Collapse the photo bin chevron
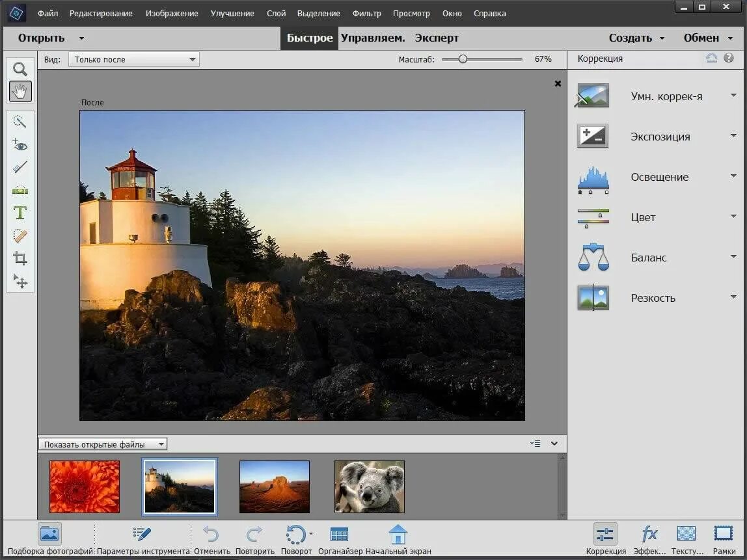This screenshot has width=747, height=560. point(554,444)
